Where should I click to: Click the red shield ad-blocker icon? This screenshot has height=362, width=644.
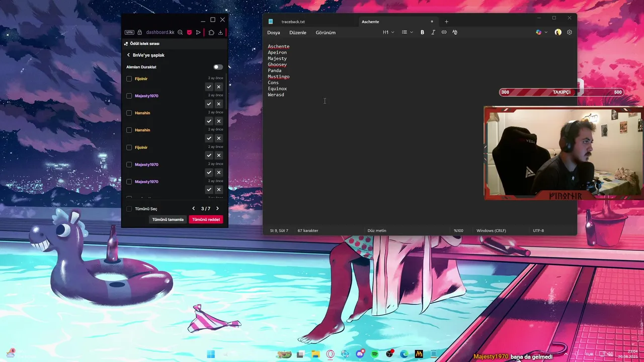click(189, 32)
